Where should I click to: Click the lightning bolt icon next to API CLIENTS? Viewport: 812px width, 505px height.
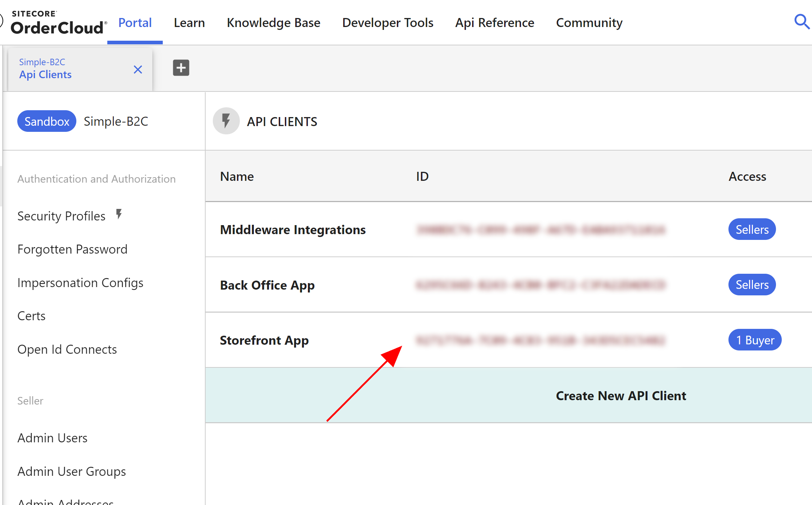pyautogui.click(x=226, y=121)
